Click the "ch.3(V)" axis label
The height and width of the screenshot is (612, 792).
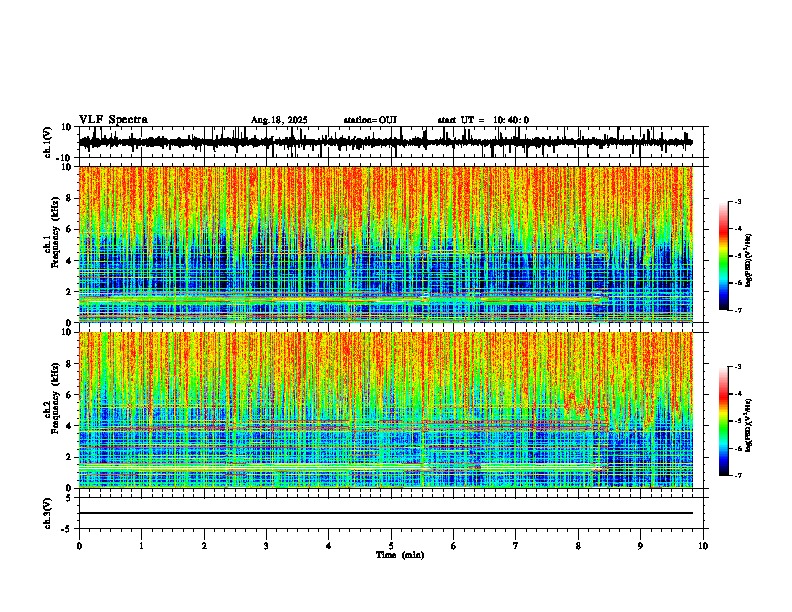(48, 514)
